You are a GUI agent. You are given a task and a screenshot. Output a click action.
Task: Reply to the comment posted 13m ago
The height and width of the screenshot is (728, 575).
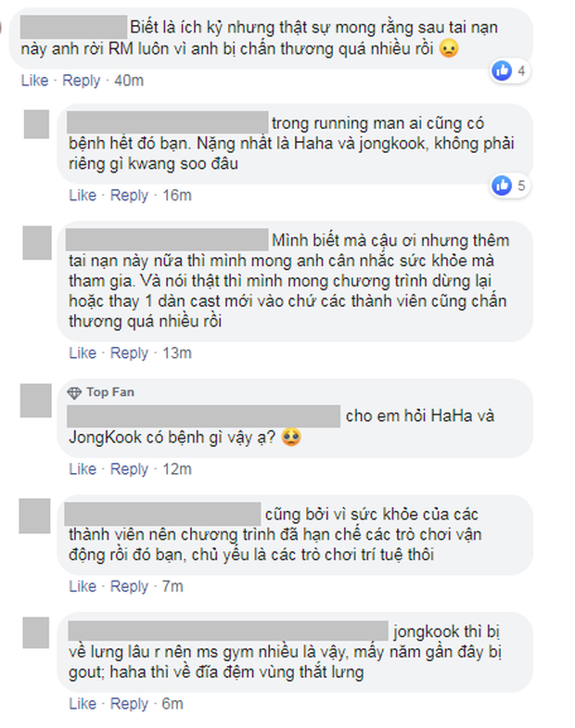129,352
